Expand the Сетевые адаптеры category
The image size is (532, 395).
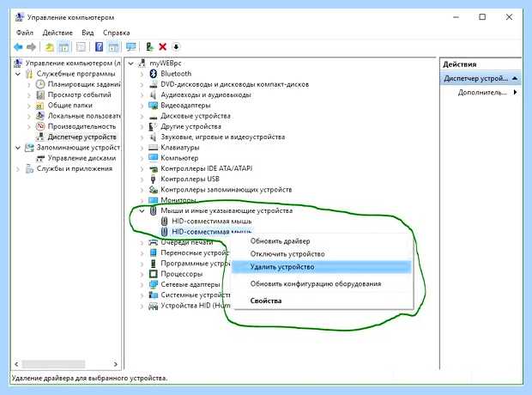[142, 284]
